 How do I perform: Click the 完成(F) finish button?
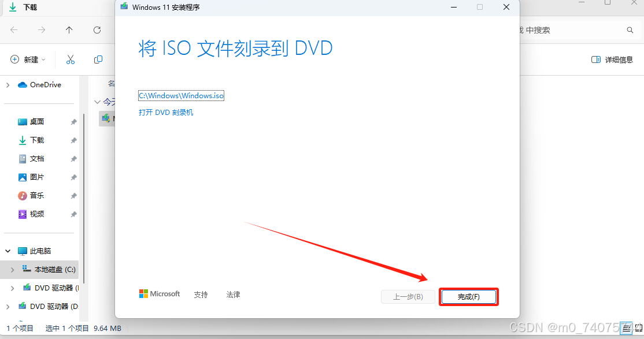click(x=469, y=297)
